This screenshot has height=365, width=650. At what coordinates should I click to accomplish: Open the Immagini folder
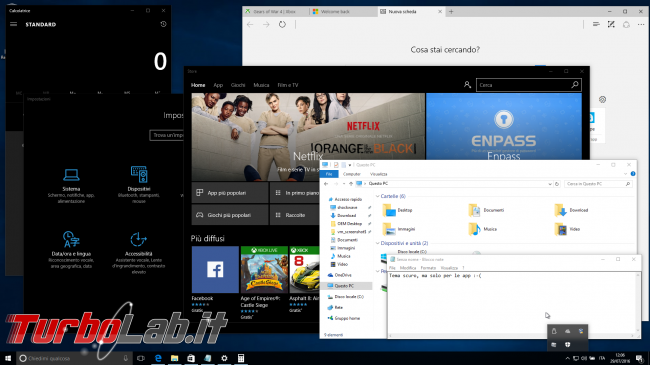click(399, 229)
